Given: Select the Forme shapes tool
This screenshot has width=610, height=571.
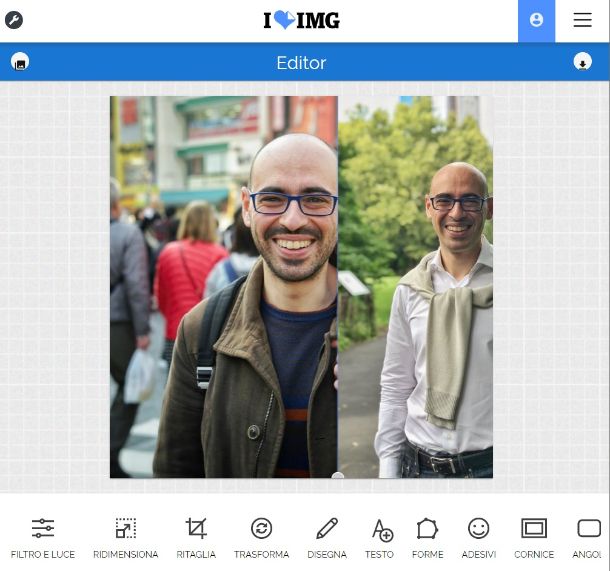Looking at the screenshot, I should click(x=428, y=538).
